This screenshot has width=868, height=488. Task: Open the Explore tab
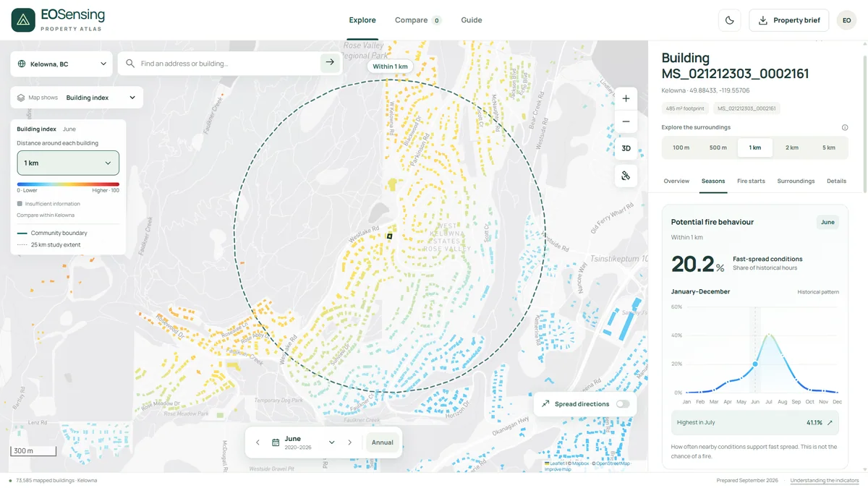click(x=362, y=20)
